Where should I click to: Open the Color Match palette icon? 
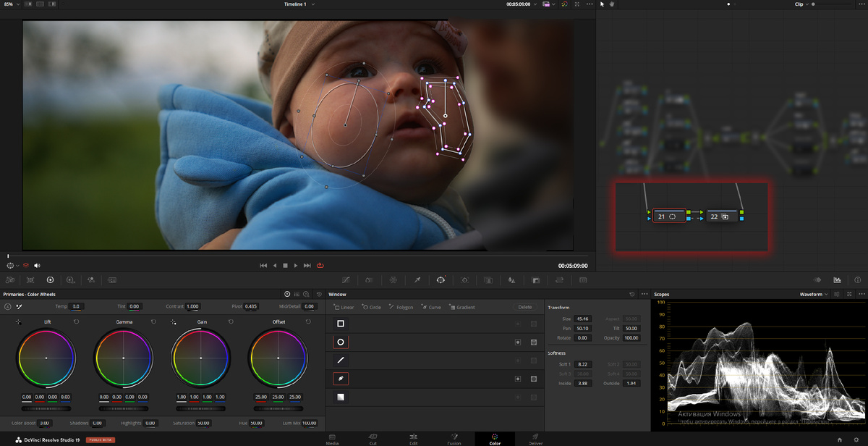pyautogui.click(x=30, y=279)
